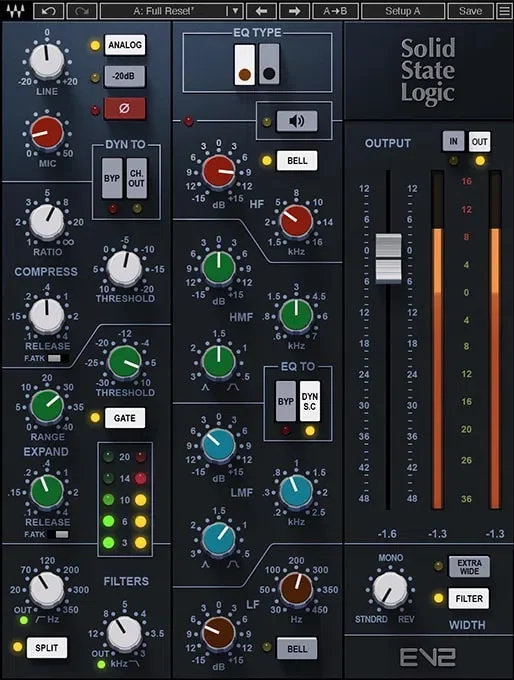The width and height of the screenshot is (514, 680).
Task: Copy settings with A→B button
Action: click(x=335, y=11)
